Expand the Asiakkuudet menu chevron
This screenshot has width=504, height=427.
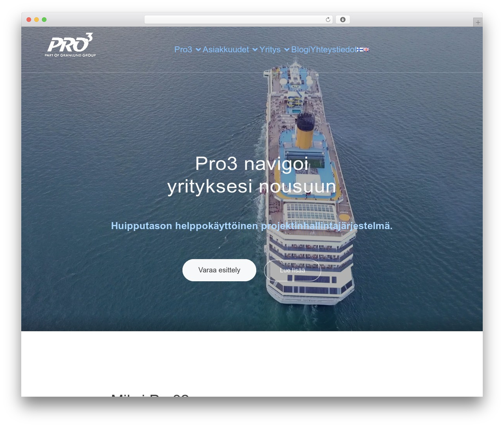click(255, 50)
